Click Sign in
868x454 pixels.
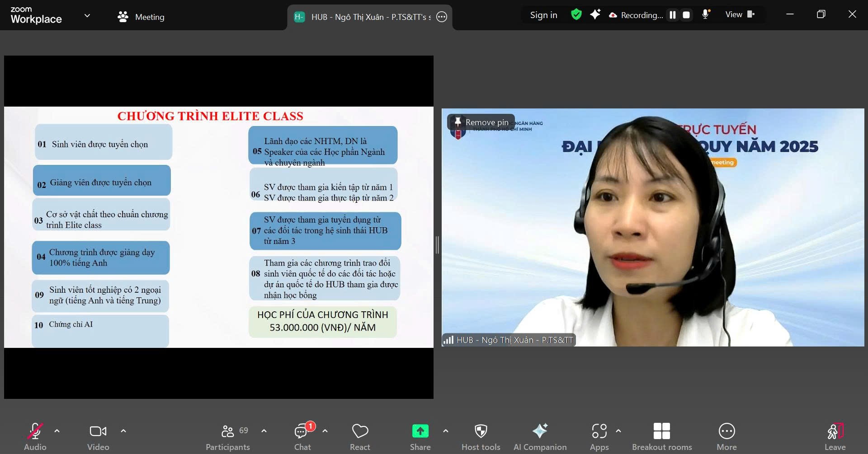click(543, 15)
